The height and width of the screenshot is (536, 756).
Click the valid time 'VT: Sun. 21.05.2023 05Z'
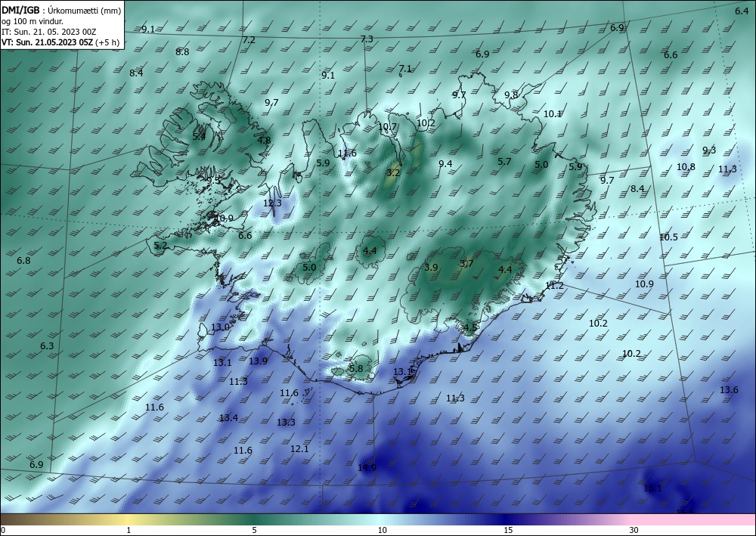pos(47,42)
